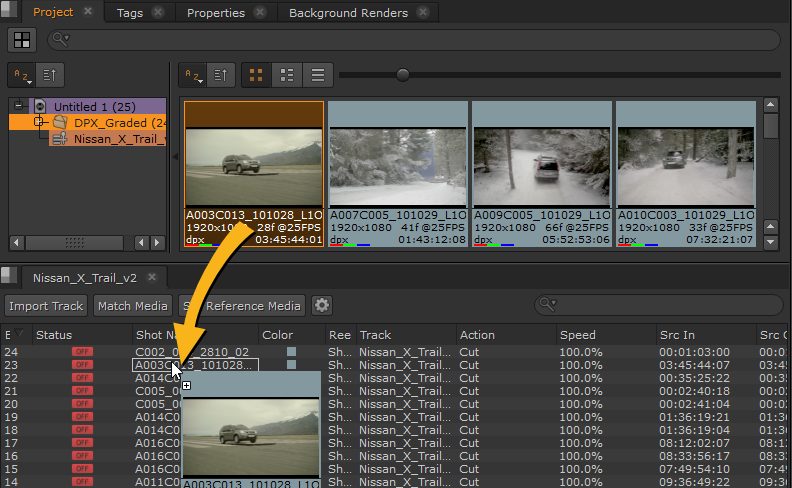Collapse the DPX_Graded bin
The image size is (792, 488).
click(39, 122)
